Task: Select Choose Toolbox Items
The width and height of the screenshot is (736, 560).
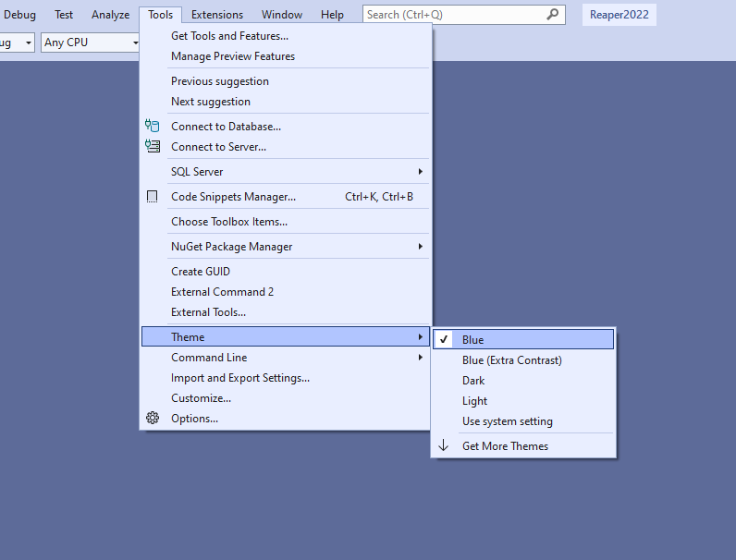Action: [286, 222]
